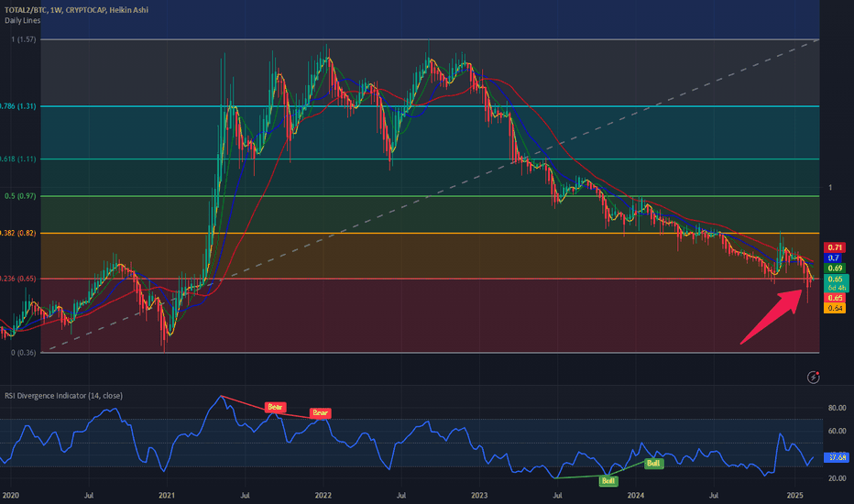Click the red 0.71 price label
This screenshot has width=854, height=504.
[835, 247]
